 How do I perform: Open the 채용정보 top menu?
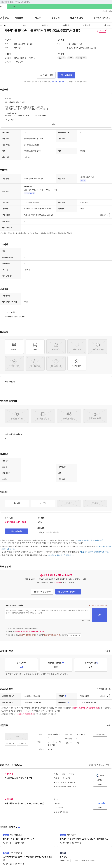[19, 18]
